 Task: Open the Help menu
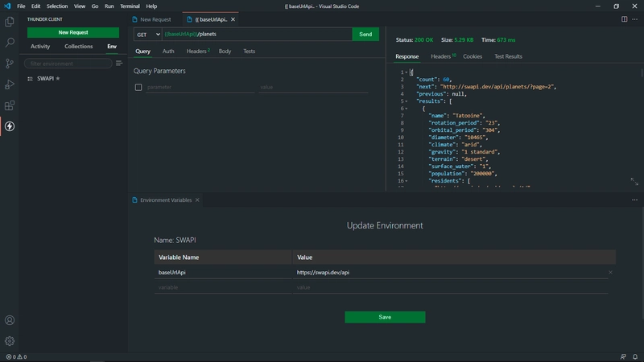pyautogui.click(x=151, y=6)
